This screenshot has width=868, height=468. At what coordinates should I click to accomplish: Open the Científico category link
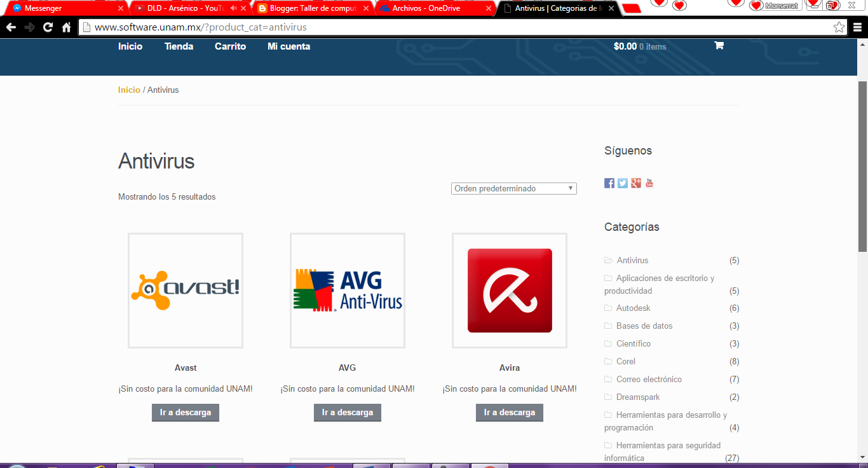tap(634, 344)
